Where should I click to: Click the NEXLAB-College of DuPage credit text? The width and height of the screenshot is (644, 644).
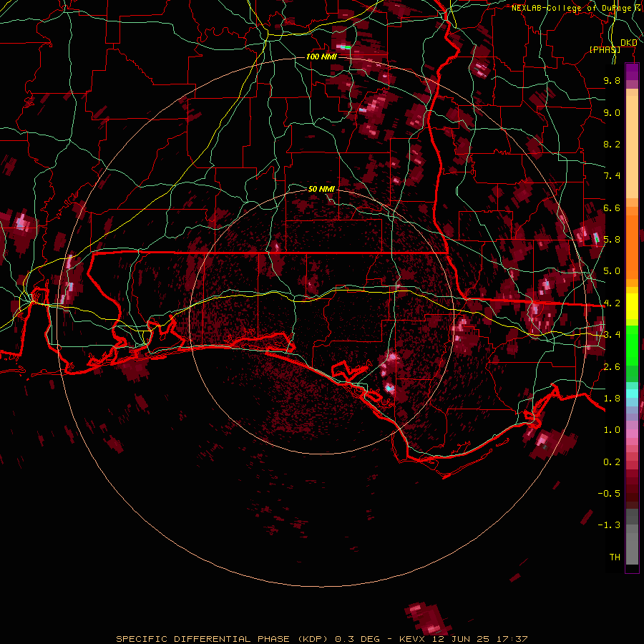click(577, 8)
